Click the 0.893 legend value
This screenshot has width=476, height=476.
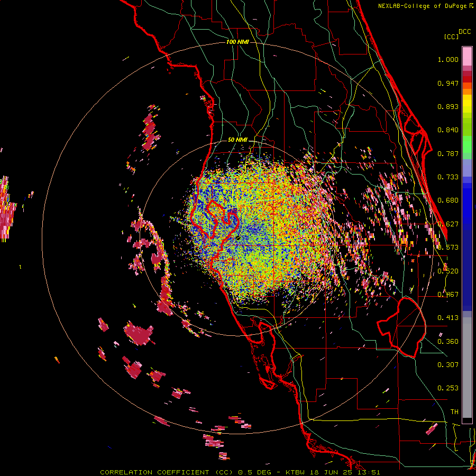tap(448, 106)
